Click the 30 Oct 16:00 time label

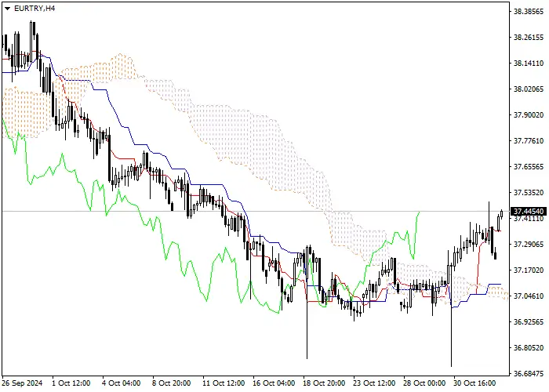pyautogui.click(x=475, y=383)
